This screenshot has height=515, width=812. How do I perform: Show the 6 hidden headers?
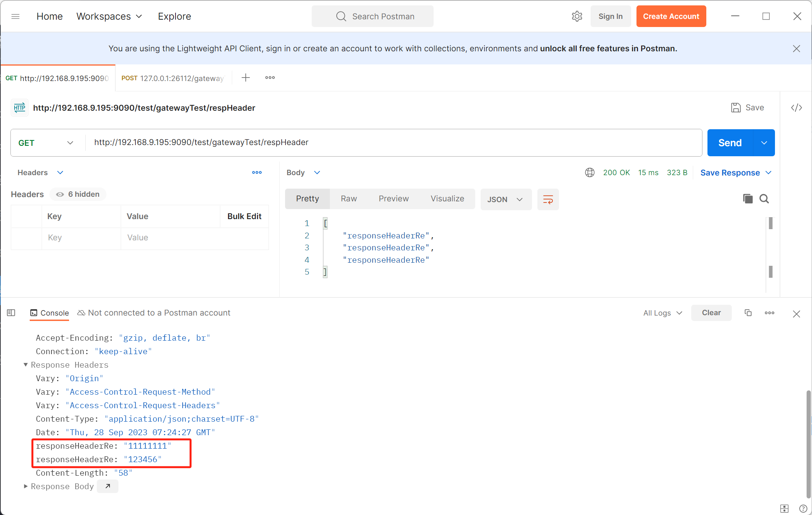78,194
